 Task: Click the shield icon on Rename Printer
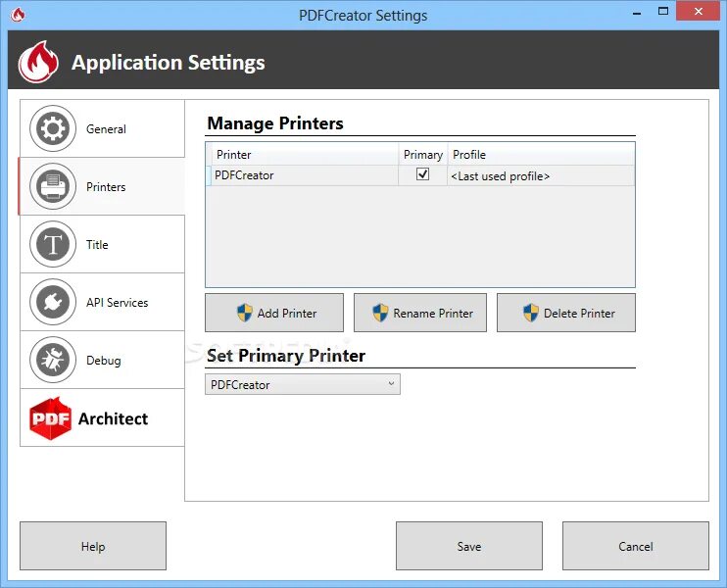380,313
